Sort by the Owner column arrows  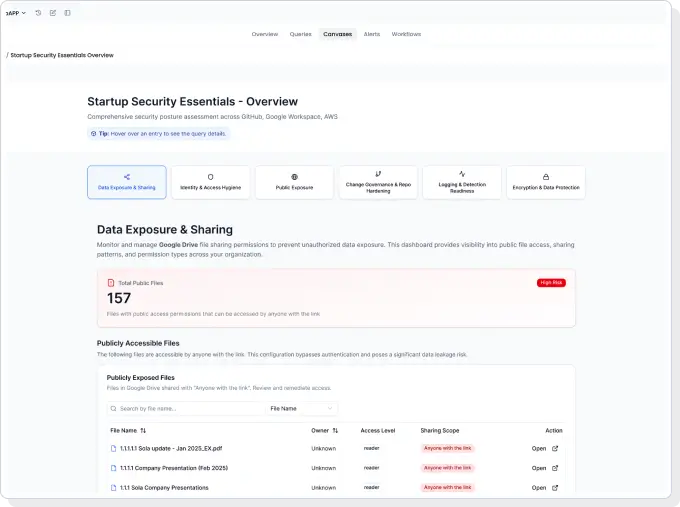335,431
